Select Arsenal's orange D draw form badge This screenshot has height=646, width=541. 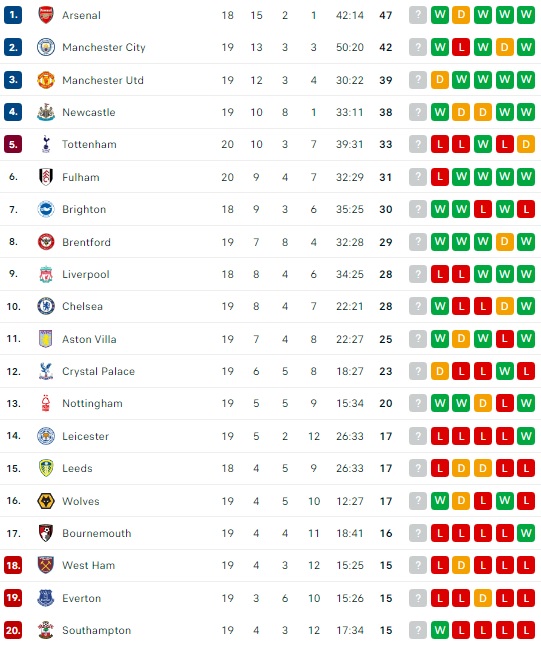coord(461,15)
